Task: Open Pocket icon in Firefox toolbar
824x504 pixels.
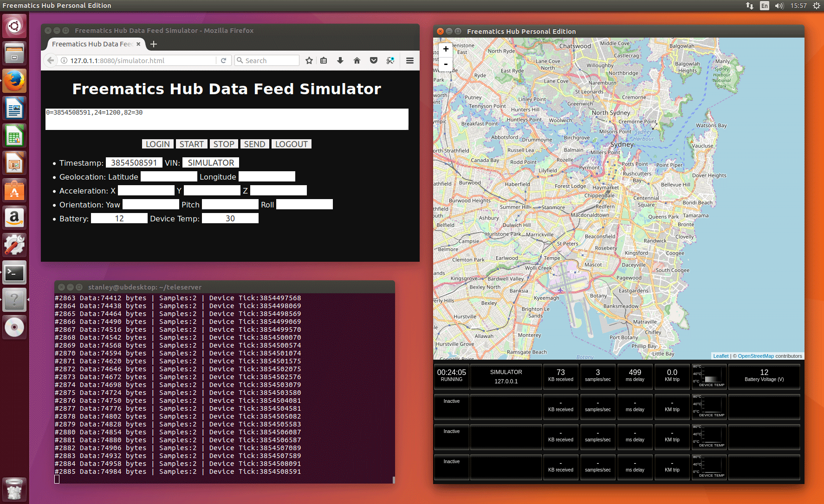Action: tap(374, 60)
